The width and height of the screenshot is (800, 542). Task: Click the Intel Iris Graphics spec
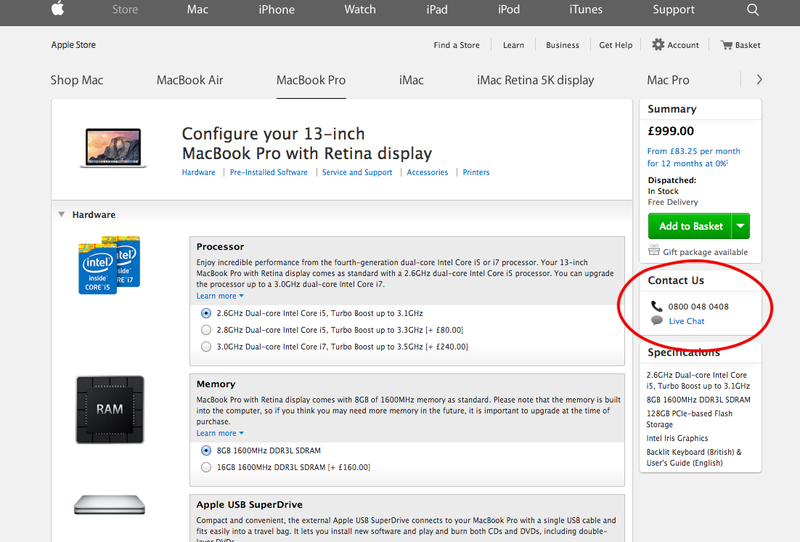[677, 438]
